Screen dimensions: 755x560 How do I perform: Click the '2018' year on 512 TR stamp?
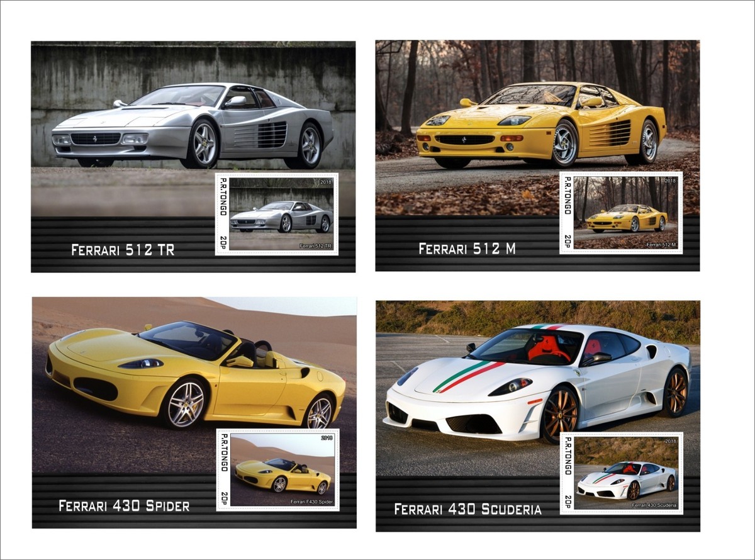(325, 182)
